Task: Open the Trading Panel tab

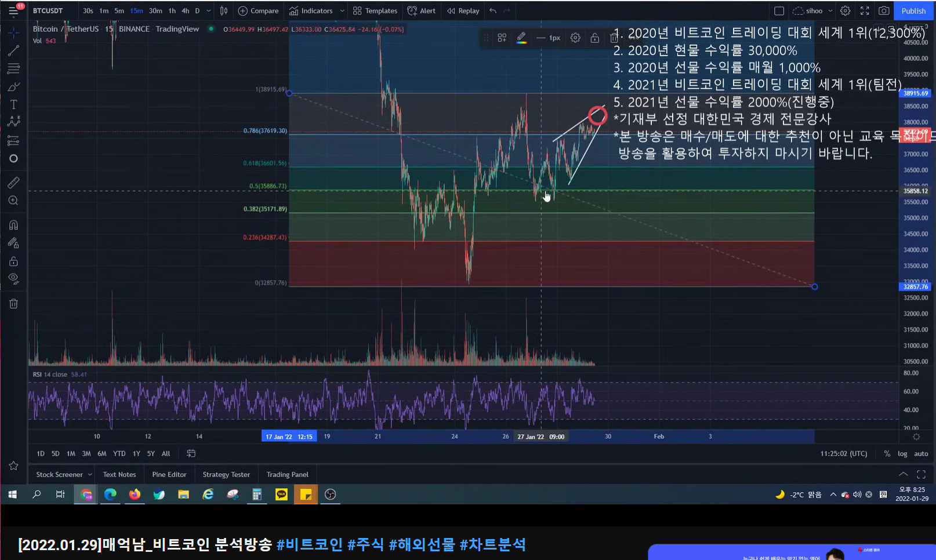Action: tap(288, 474)
